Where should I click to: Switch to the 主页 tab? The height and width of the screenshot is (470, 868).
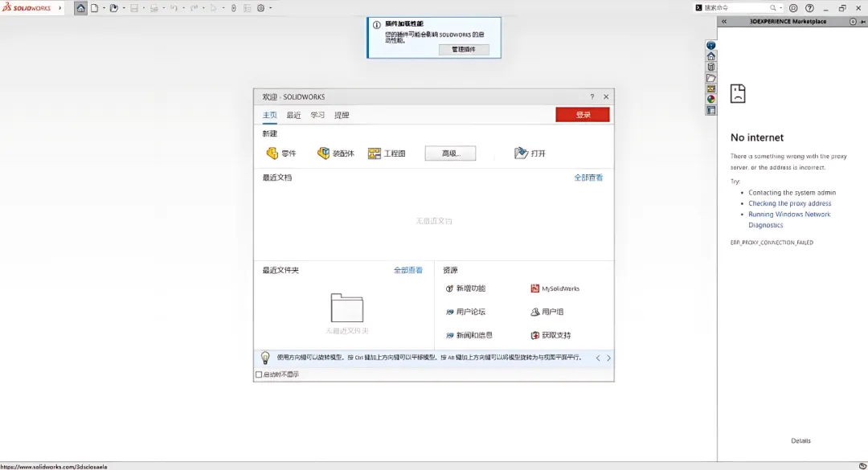269,115
